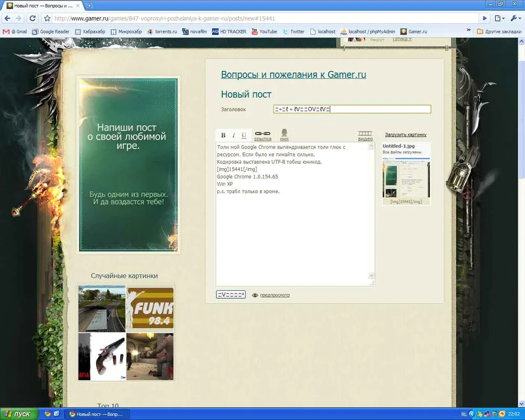
Task: Open the Вопросы и пожелания к Gamer.ru link
Action: click(293, 75)
